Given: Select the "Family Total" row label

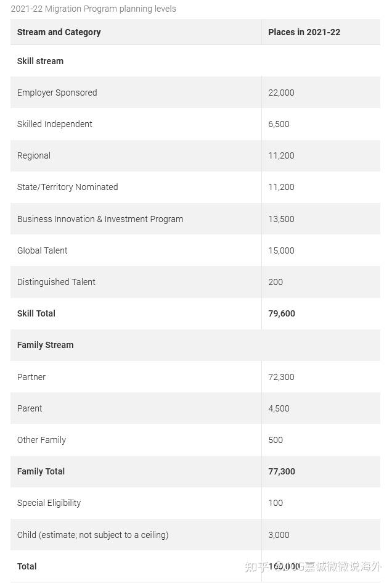Looking at the screenshot, I should (41, 471).
